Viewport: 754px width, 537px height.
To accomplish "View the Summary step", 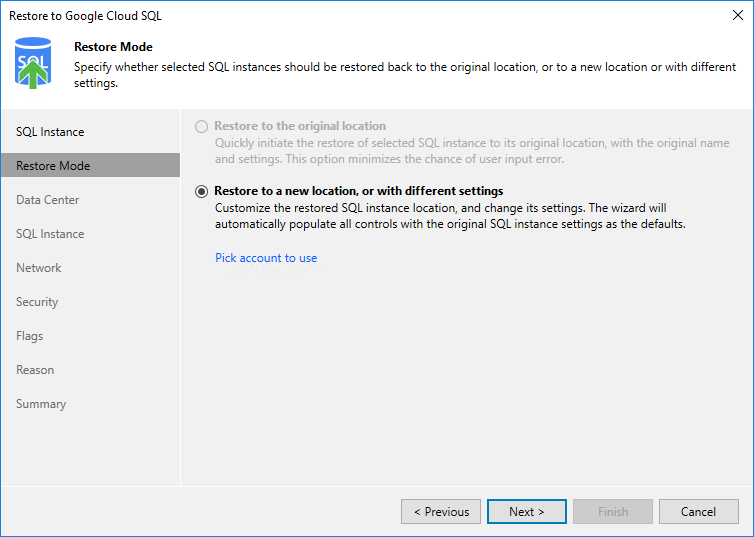I will click(x=41, y=404).
